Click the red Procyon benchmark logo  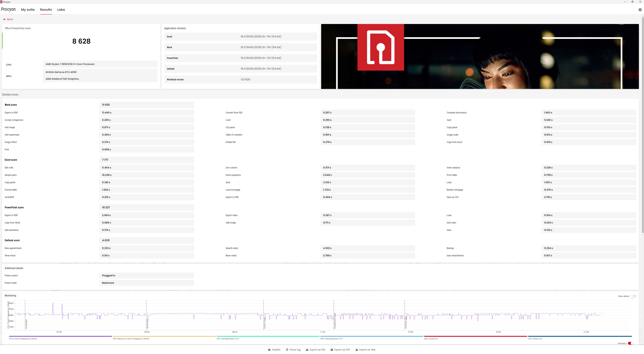click(380, 47)
